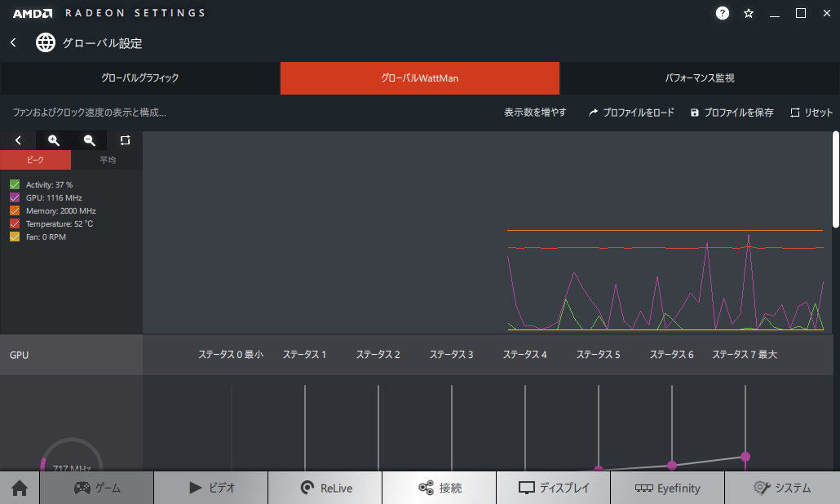This screenshot has height=504, width=840.
Task: Click the ステータス 2 column header
Action: click(x=378, y=355)
